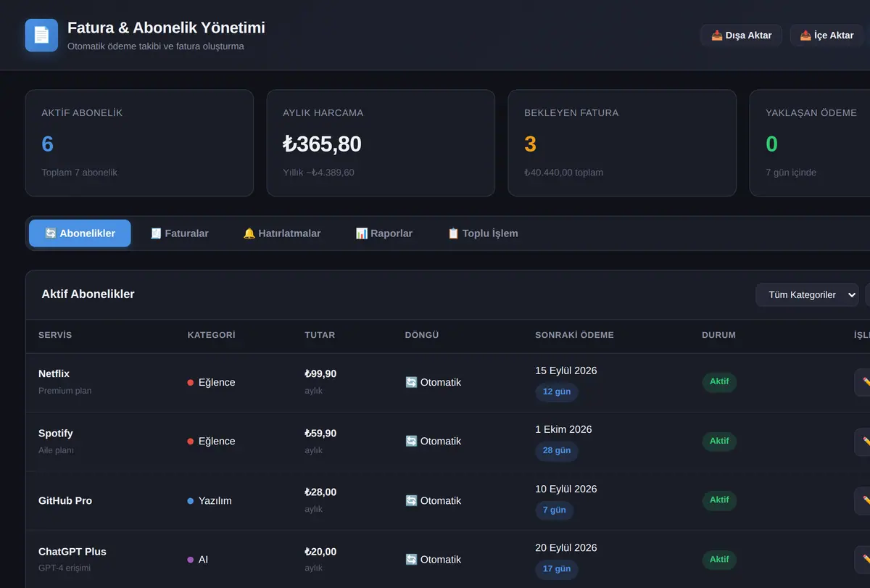Click the 1 Ekim 2026 payment date
The image size is (870, 588).
[563, 429]
